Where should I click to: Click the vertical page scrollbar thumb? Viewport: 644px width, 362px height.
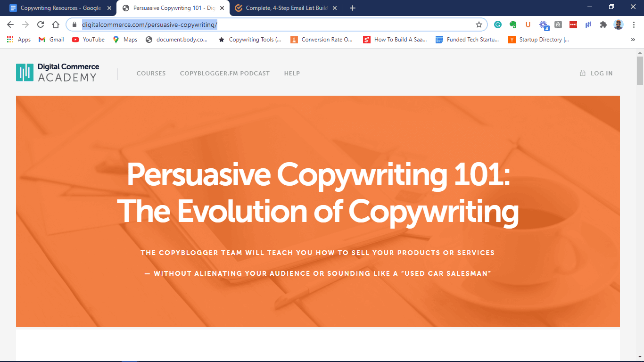pos(640,71)
